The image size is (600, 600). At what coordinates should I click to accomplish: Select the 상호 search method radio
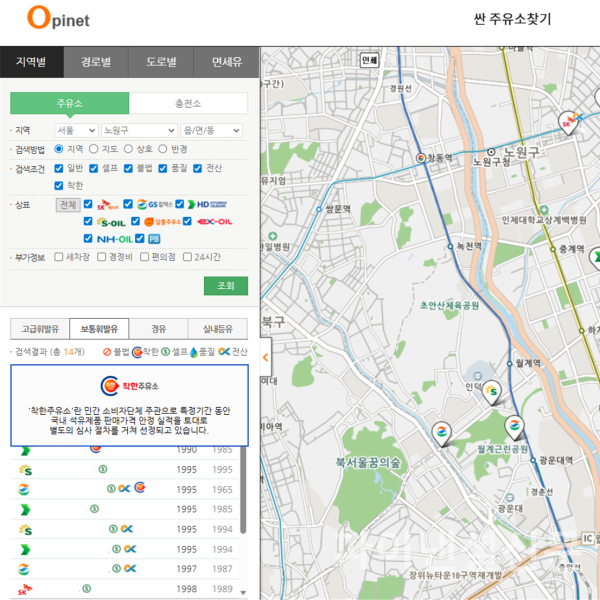pos(128,148)
